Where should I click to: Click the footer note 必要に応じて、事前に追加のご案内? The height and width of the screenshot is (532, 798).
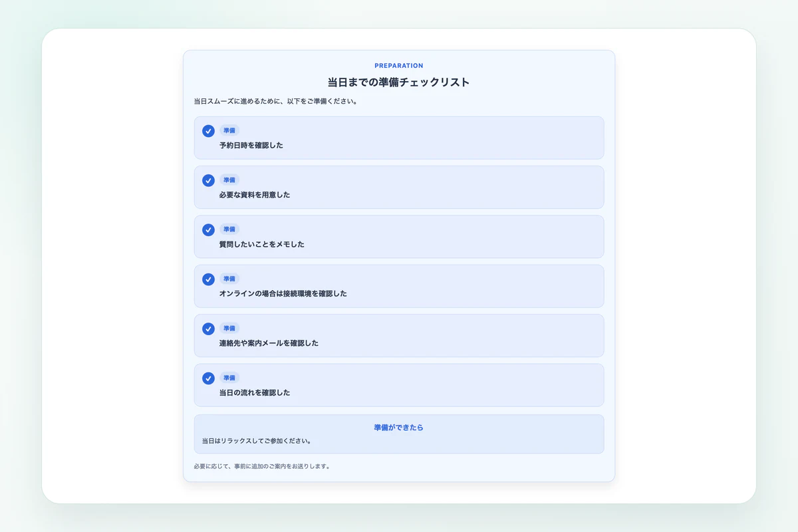(262, 466)
